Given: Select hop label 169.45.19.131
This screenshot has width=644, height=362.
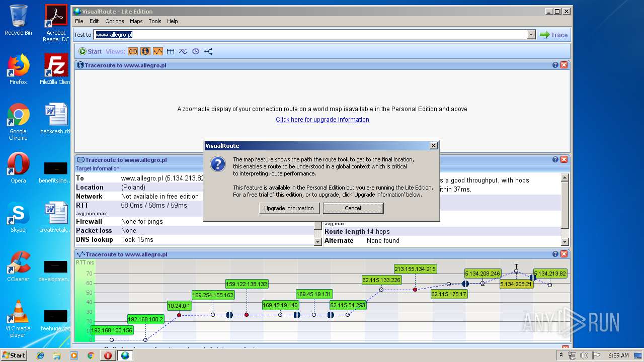Looking at the screenshot, I should point(314,294).
